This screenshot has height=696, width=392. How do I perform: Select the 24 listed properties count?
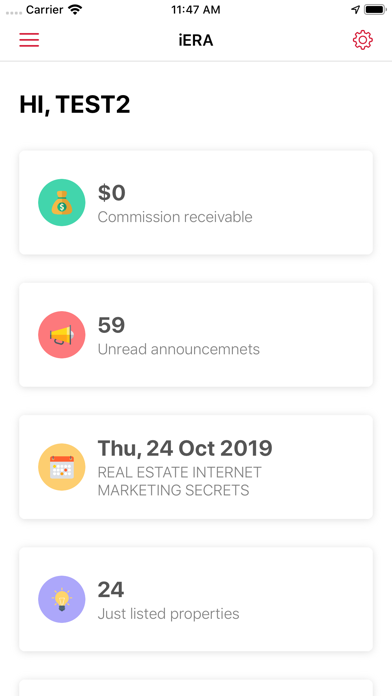tap(111, 590)
